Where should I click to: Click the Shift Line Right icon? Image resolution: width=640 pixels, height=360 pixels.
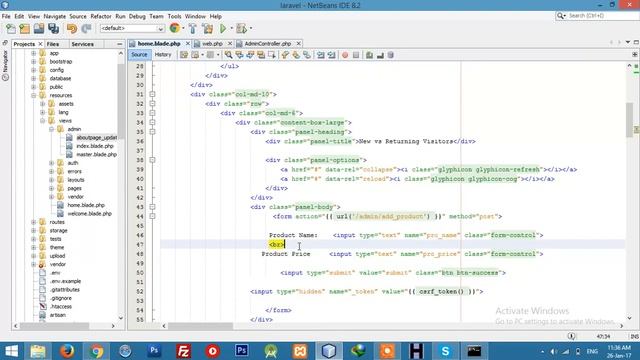coord(331,55)
